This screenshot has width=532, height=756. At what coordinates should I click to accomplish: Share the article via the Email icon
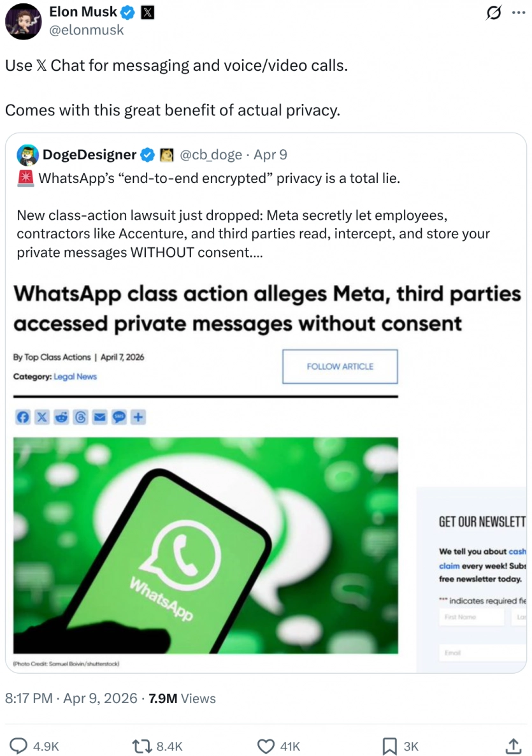coord(99,417)
